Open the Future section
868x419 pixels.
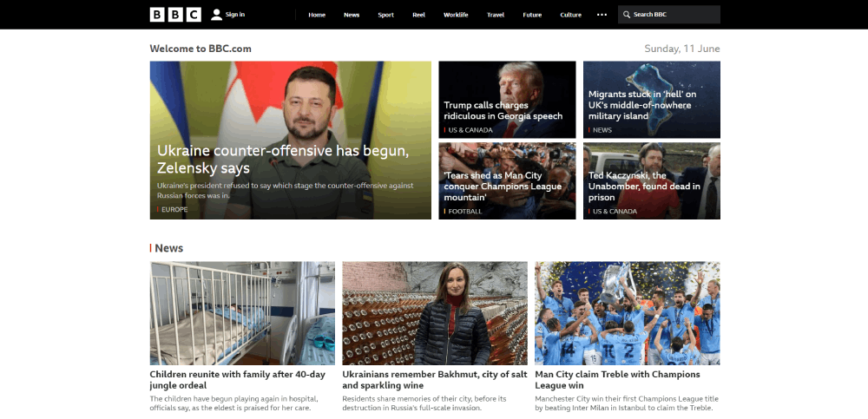tap(532, 15)
